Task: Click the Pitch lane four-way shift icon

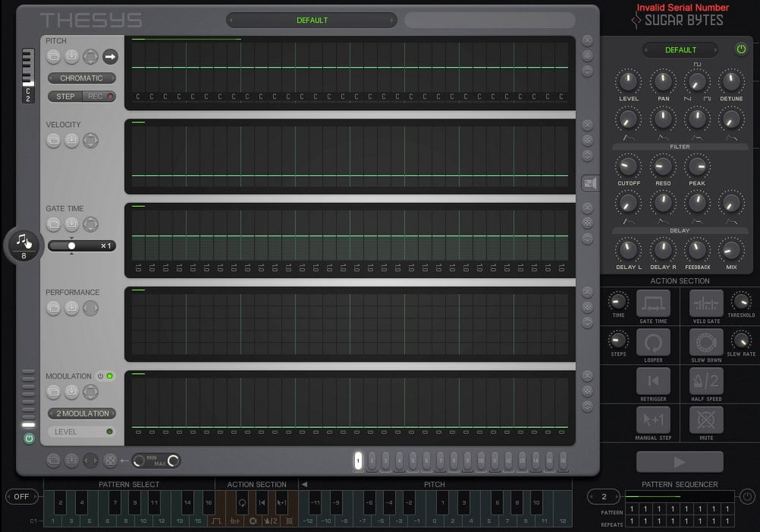Action: 90,57
